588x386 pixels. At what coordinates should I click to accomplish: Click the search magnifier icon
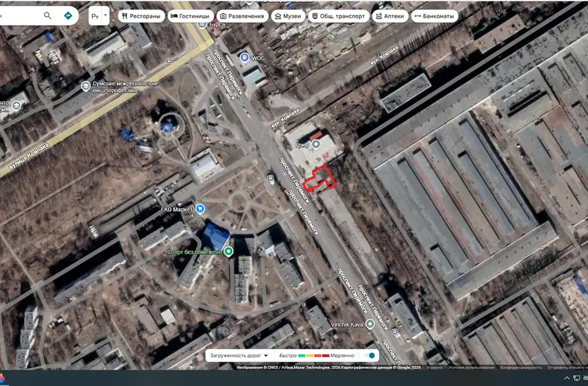48,15
